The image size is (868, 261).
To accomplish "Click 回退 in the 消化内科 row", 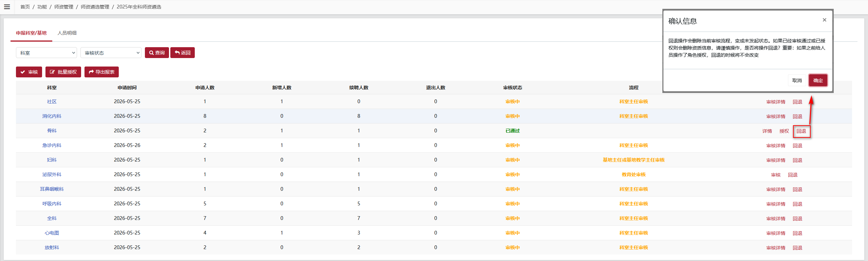I will [797, 116].
